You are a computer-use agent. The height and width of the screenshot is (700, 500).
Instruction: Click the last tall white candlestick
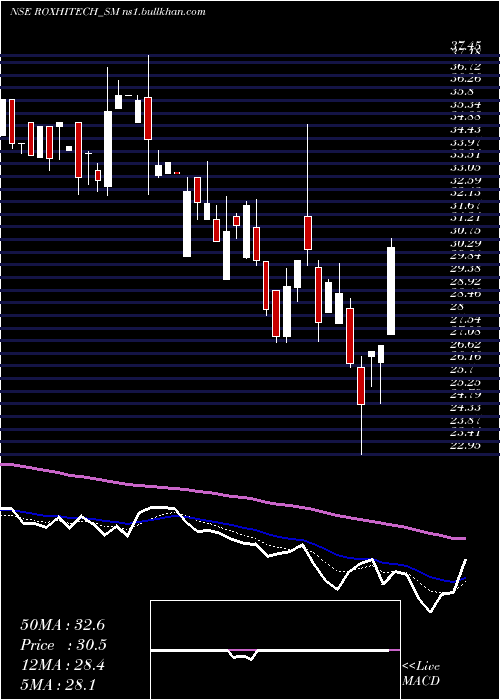coord(391,291)
